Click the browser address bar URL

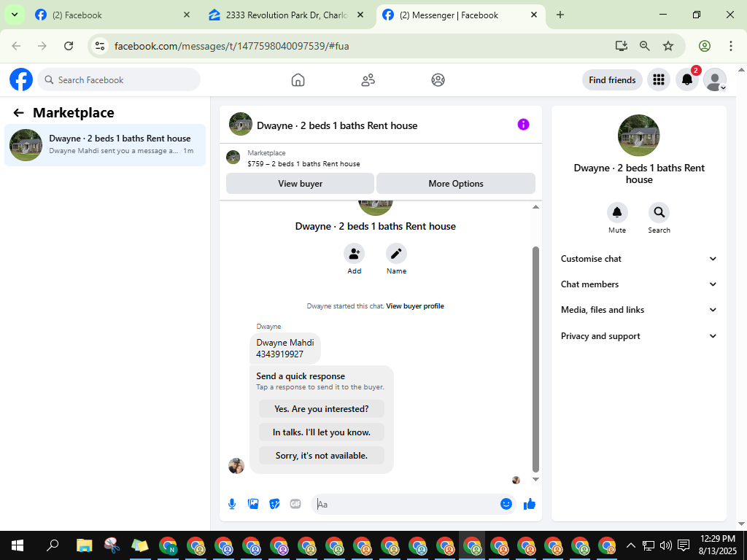pyautogui.click(x=231, y=46)
